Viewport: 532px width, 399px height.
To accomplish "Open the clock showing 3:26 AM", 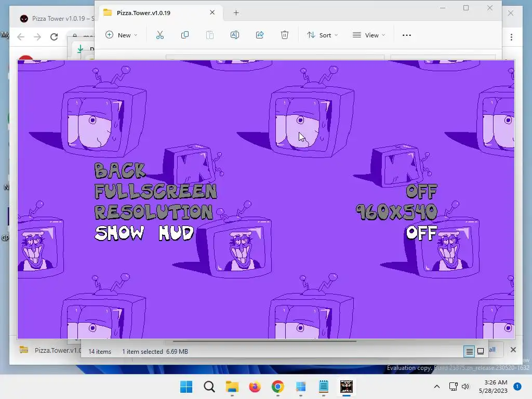I will pyautogui.click(x=493, y=387).
